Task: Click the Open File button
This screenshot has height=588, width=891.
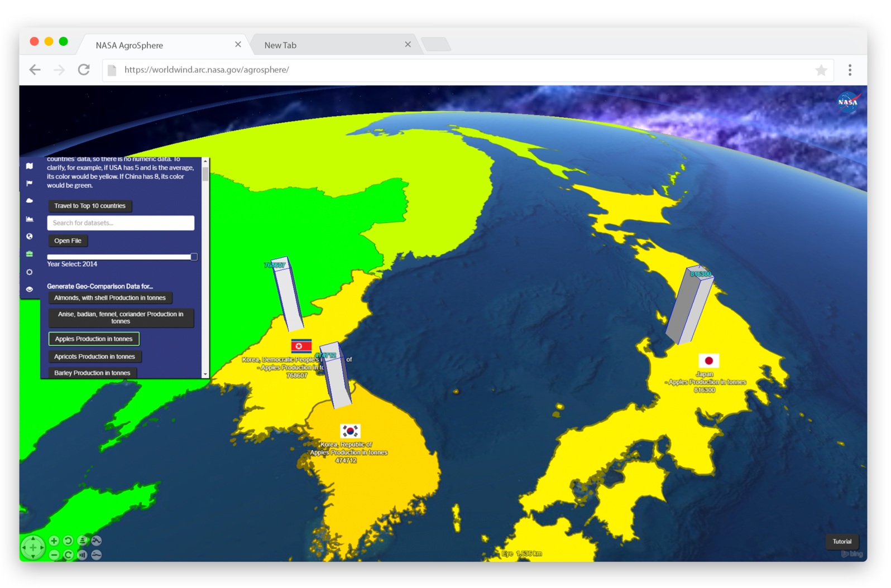Action: click(x=68, y=241)
